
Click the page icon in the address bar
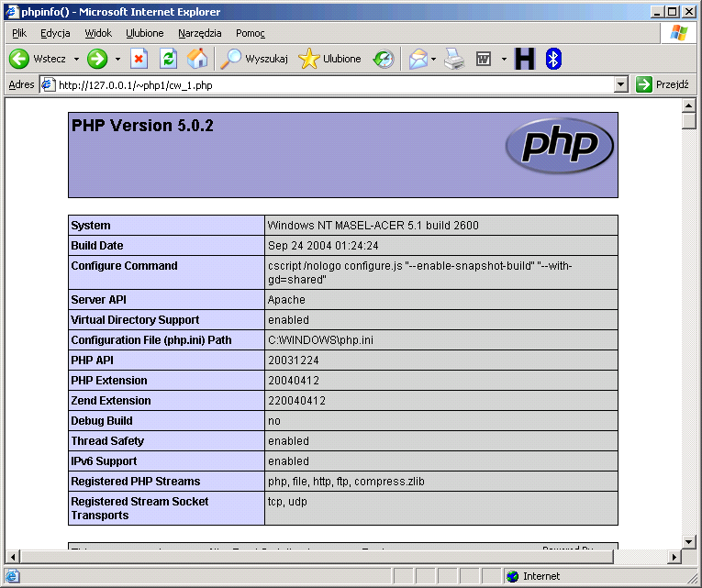[x=49, y=84]
